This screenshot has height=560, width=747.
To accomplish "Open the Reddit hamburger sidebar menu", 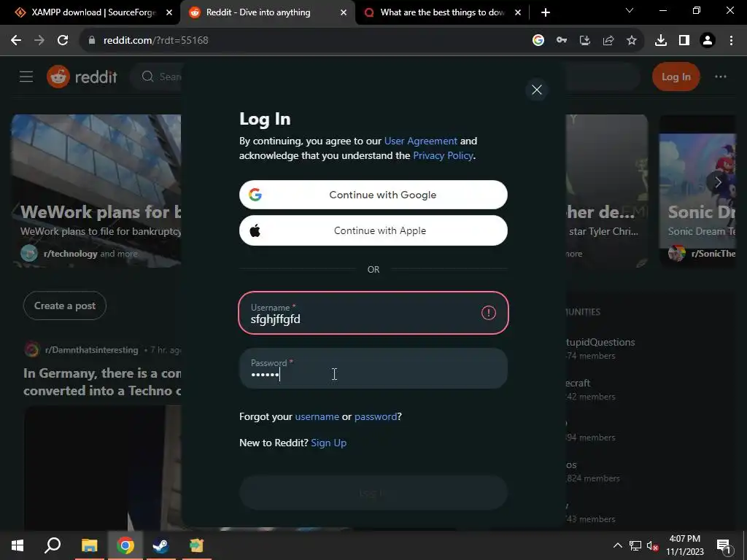I will (x=26, y=77).
